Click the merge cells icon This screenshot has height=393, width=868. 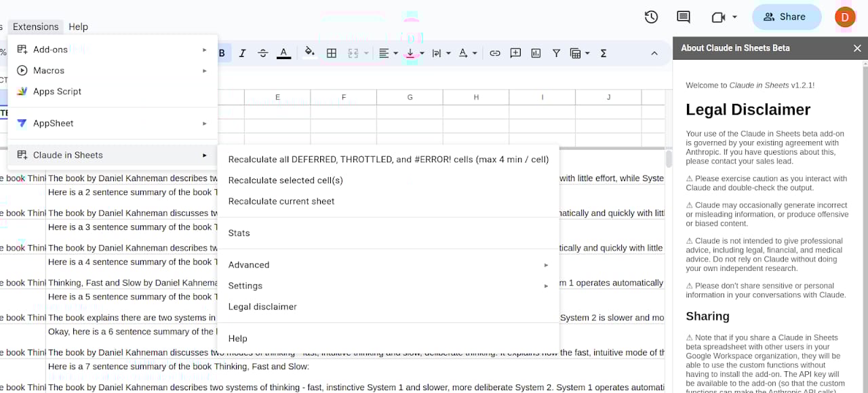click(x=353, y=53)
